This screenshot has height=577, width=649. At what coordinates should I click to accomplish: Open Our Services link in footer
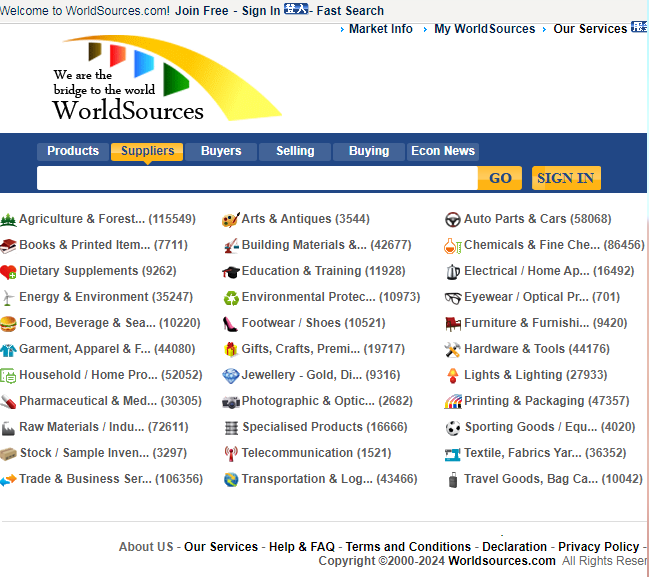point(221,547)
